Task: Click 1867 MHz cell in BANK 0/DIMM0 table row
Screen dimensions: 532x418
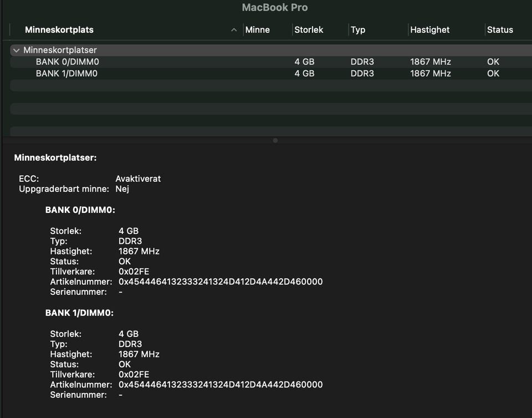Action: tap(430, 62)
